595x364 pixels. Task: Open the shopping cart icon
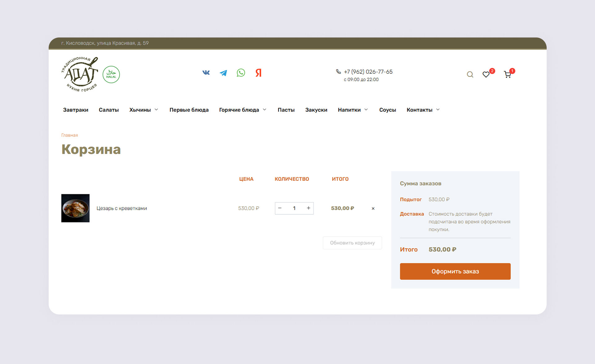[x=507, y=74]
